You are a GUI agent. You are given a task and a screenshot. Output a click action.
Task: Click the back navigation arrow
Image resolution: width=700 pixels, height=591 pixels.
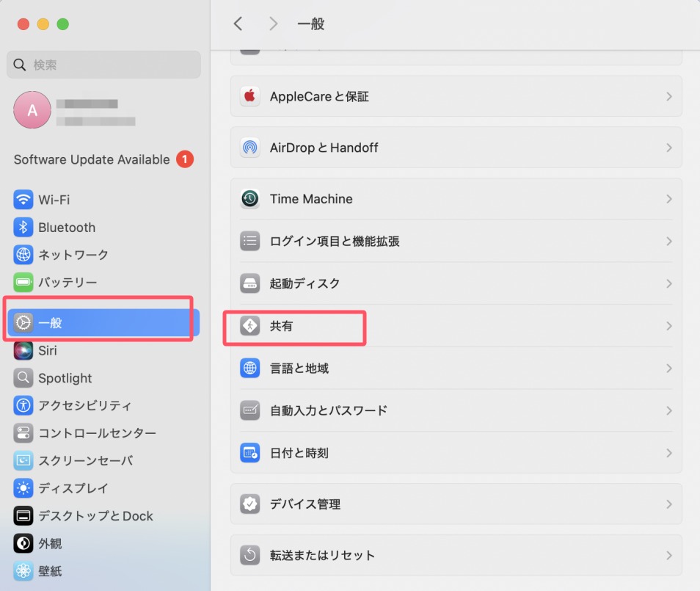(238, 23)
